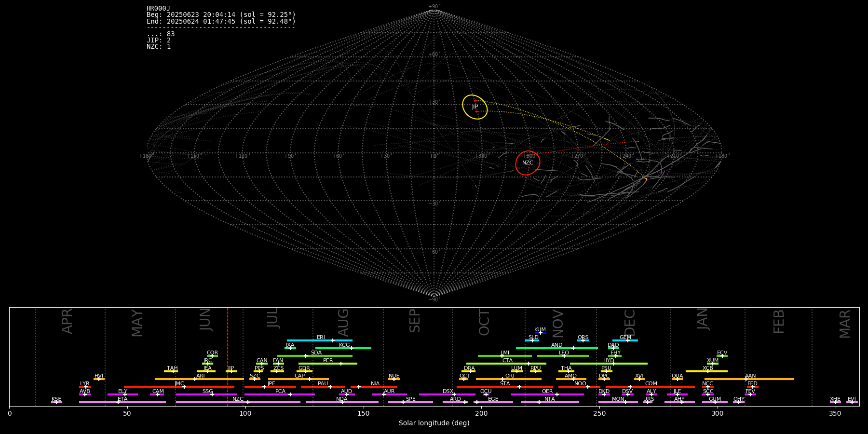Click the NZC pink bar in the timeline
868x434 pixels.
pyautogui.click(x=238, y=402)
